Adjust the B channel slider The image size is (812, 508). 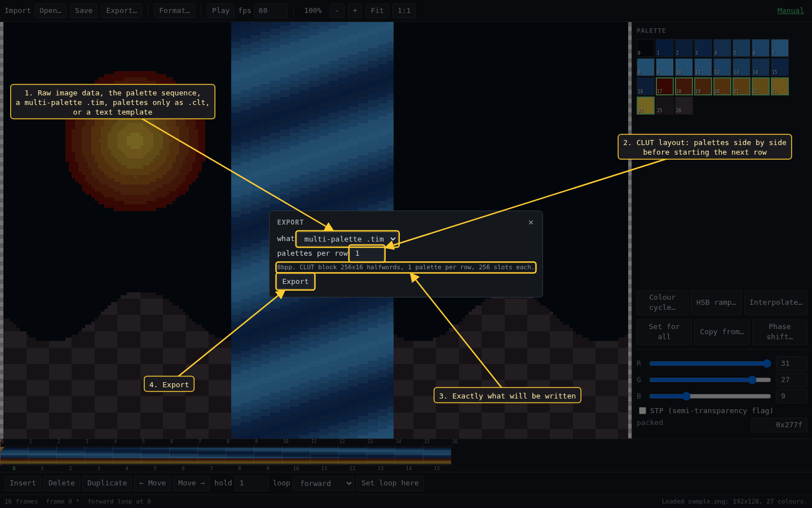(710, 396)
